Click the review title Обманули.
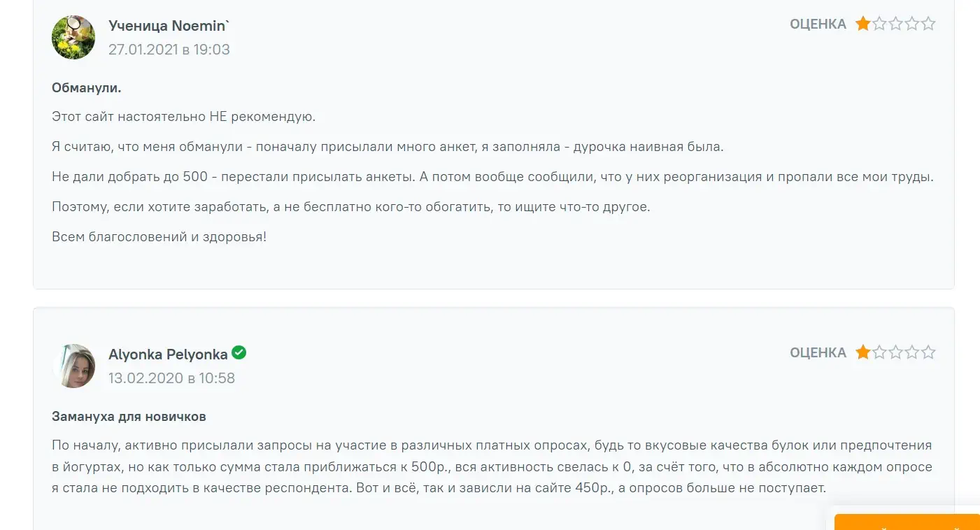 [x=87, y=88]
